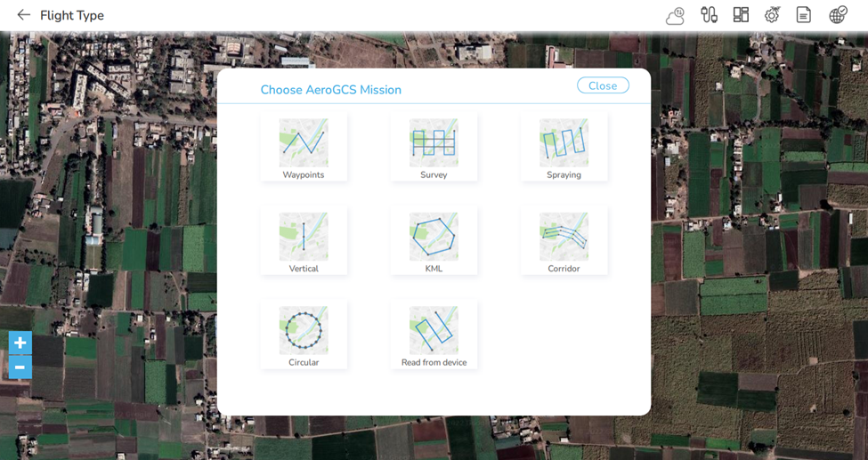Screen dimensions: 868x460
Task: Close the Choose AeroGCS Mission dialog
Action: (603, 85)
